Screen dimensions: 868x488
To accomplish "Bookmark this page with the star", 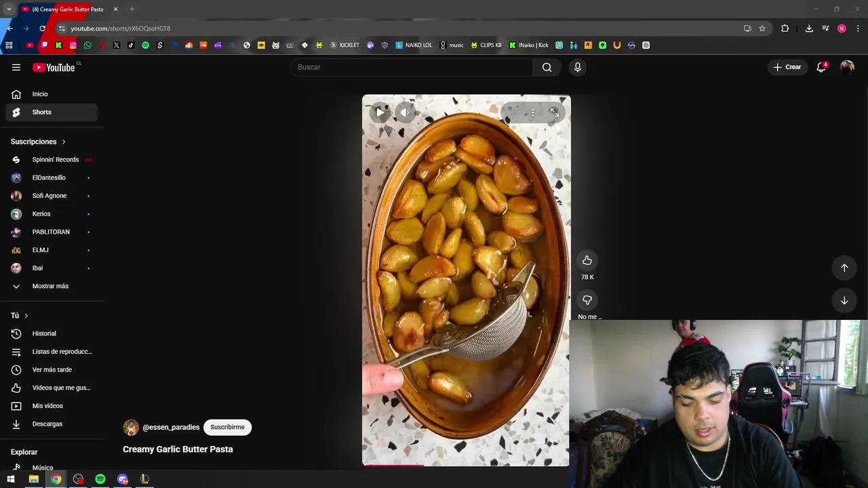I will (762, 28).
